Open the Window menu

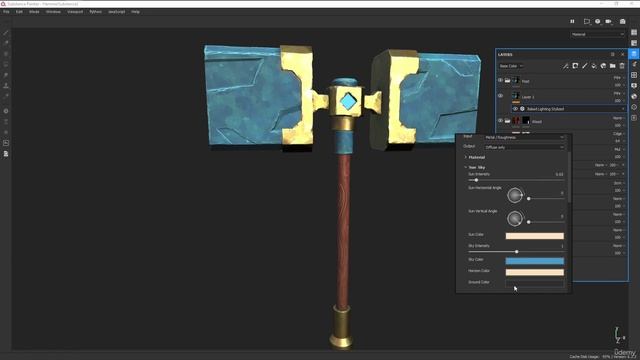53,12
